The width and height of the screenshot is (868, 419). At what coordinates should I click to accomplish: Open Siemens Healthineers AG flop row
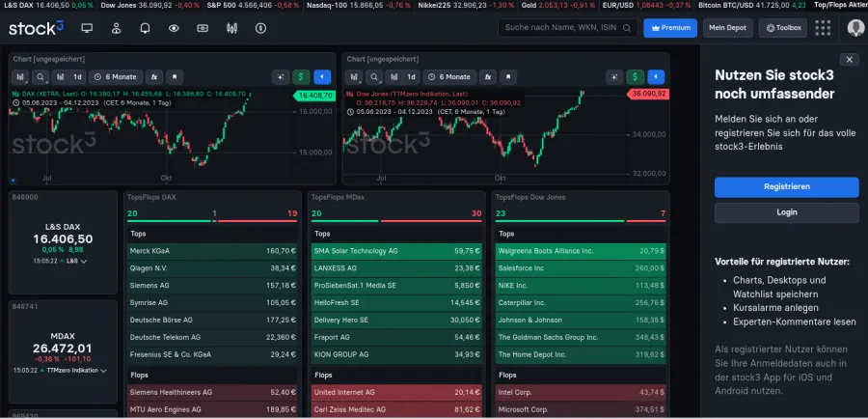pos(212,392)
